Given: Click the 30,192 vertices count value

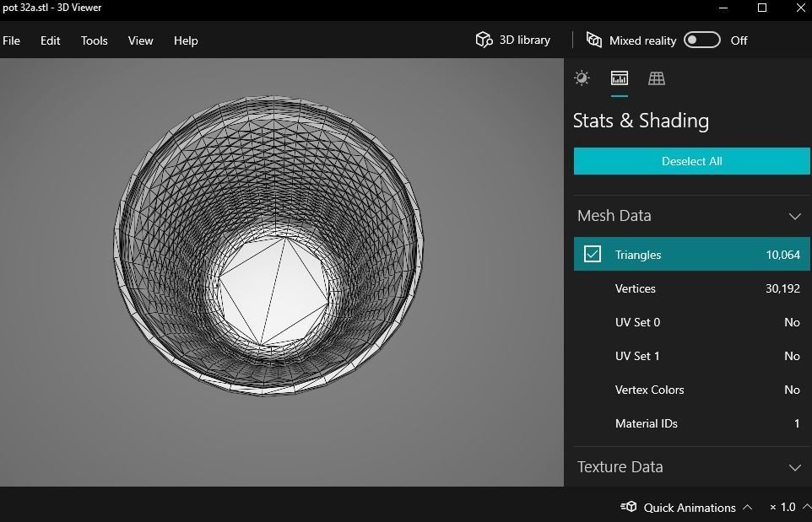Looking at the screenshot, I should coord(782,288).
